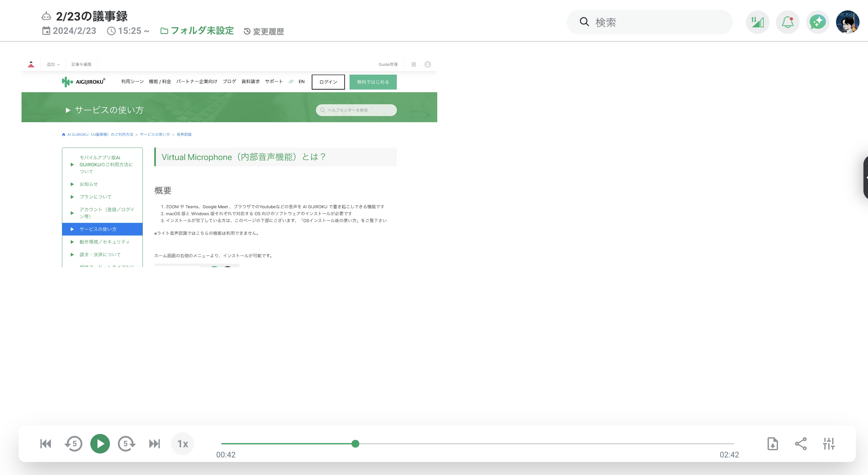Open the 利用シーン menu
This screenshot has height=475, width=868.
(132, 81)
